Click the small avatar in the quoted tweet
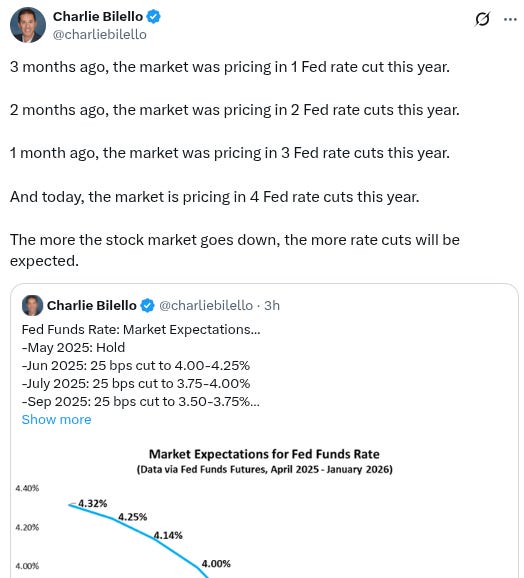 coord(32,305)
